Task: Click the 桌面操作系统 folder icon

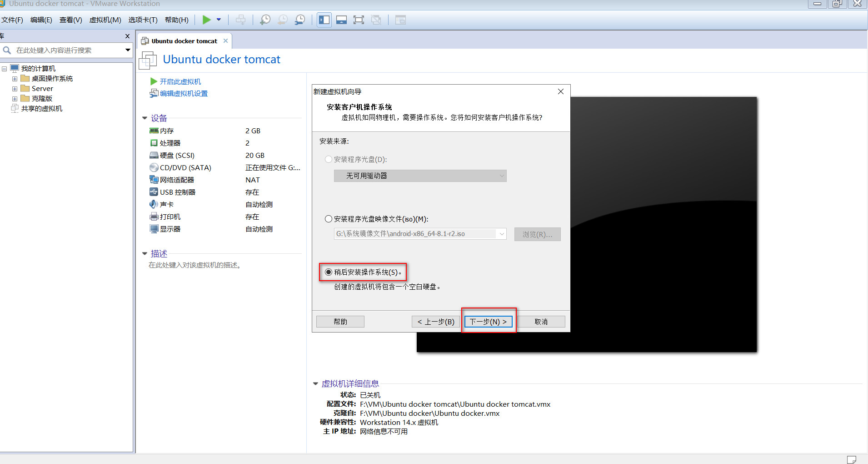Action: pos(25,79)
